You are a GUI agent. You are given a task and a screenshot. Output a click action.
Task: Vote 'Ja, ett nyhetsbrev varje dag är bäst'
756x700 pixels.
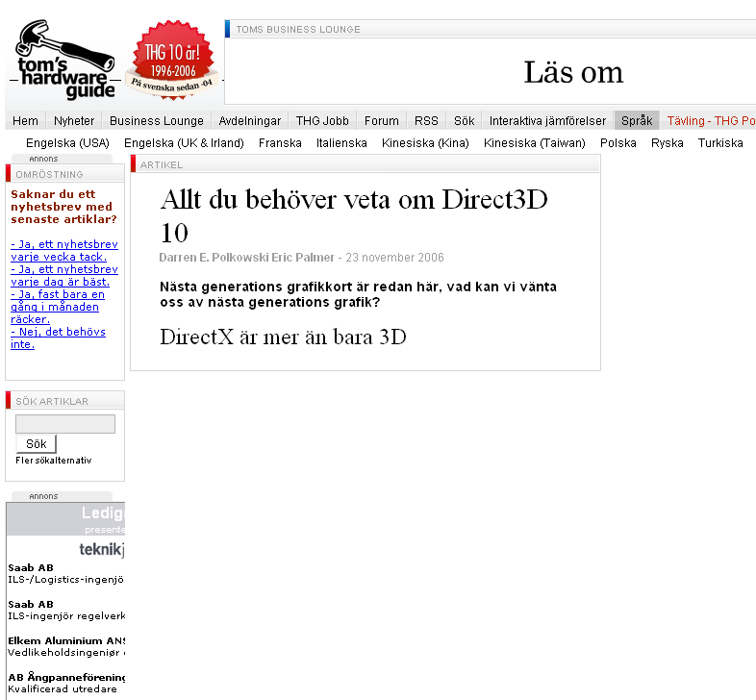coord(64,276)
